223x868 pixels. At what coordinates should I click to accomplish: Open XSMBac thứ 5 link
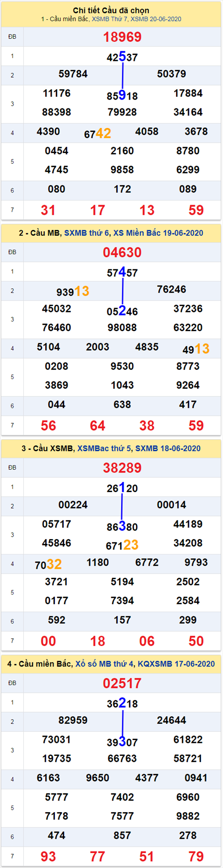(104, 448)
